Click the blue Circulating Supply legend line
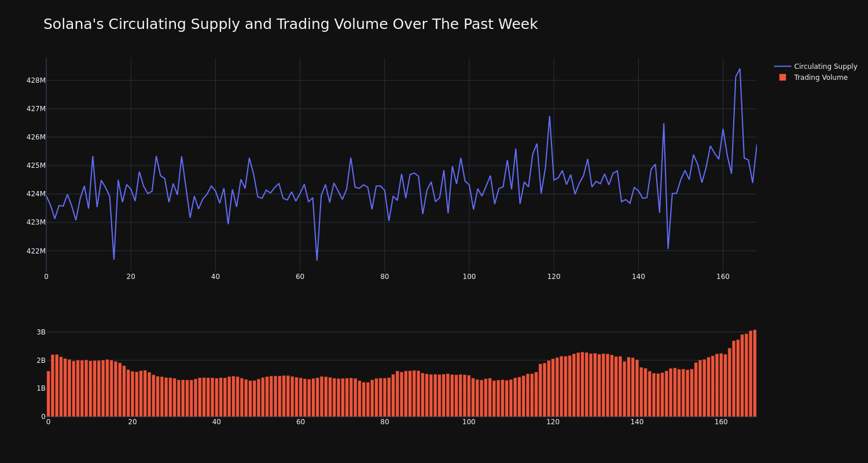 click(782, 67)
